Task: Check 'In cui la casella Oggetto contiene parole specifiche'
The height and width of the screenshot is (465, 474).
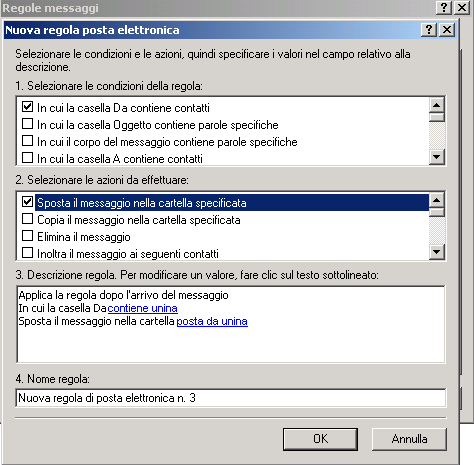Action: tap(27, 124)
